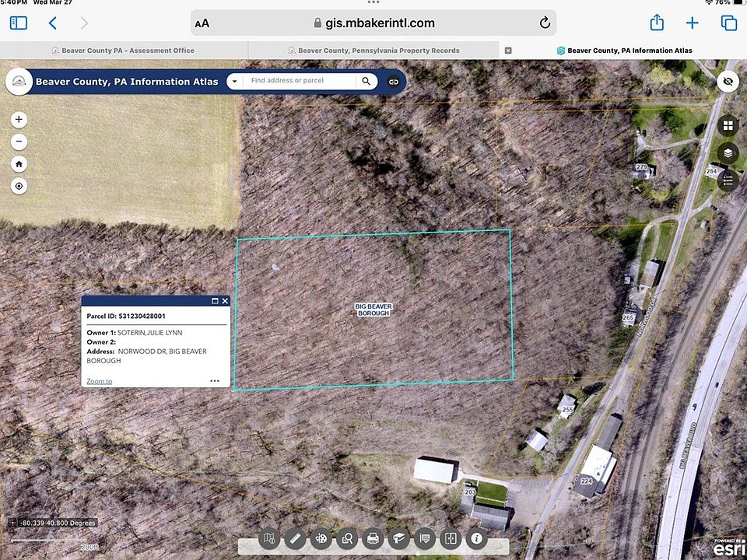This screenshot has width=747, height=560.
Task: Click the Big Beaver Borough map label
Action: [x=373, y=310]
